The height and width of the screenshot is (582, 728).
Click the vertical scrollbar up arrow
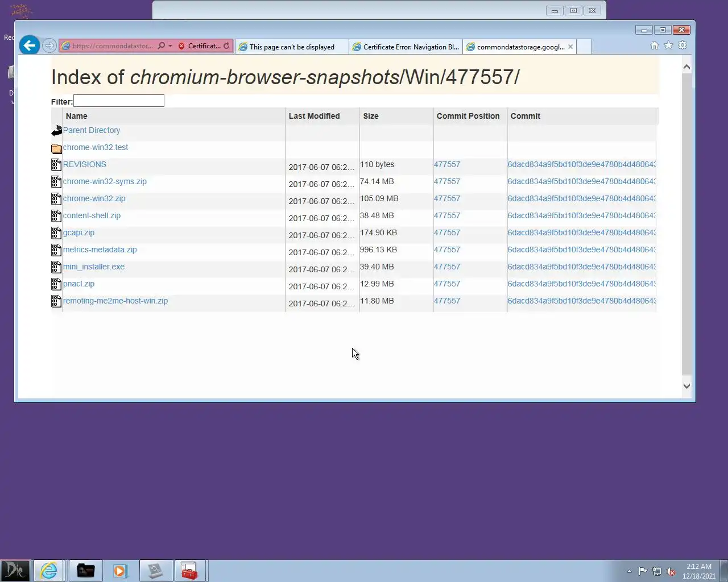686,67
